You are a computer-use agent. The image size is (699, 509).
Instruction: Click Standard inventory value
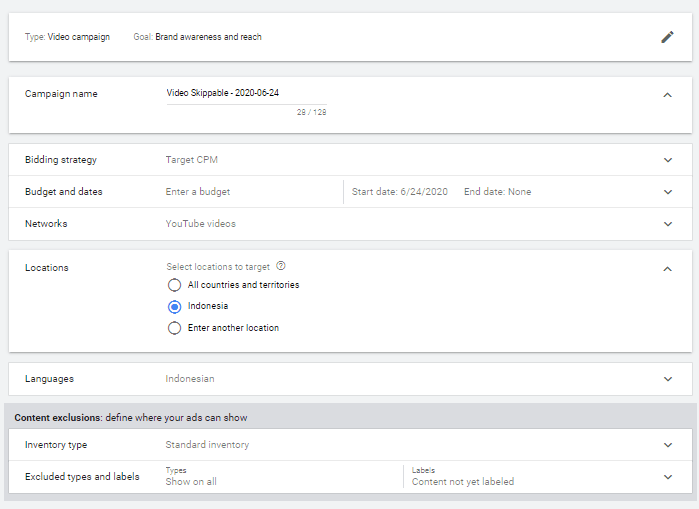click(207, 445)
